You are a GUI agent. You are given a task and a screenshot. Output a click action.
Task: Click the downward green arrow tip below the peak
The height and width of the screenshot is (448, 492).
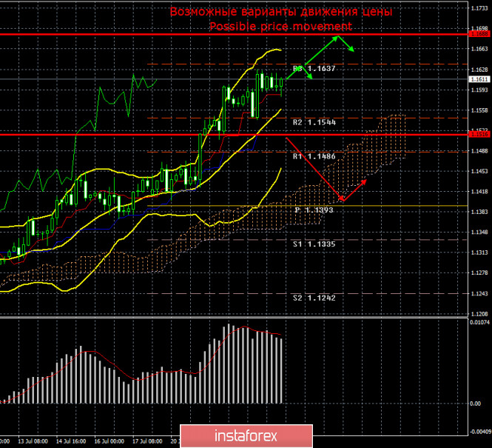tap(352, 50)
